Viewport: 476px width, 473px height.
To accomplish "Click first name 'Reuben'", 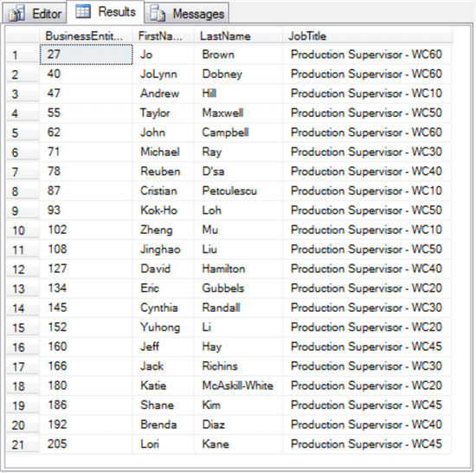I will 160,172.
